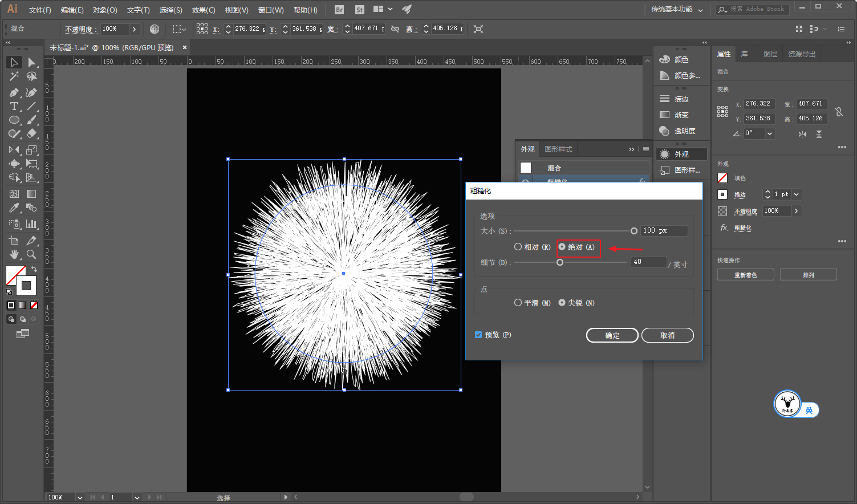Image resolution: width=857 pixels, height=504 pixels.
Task: Click the OK (确定) button
Action: point(612,335)
